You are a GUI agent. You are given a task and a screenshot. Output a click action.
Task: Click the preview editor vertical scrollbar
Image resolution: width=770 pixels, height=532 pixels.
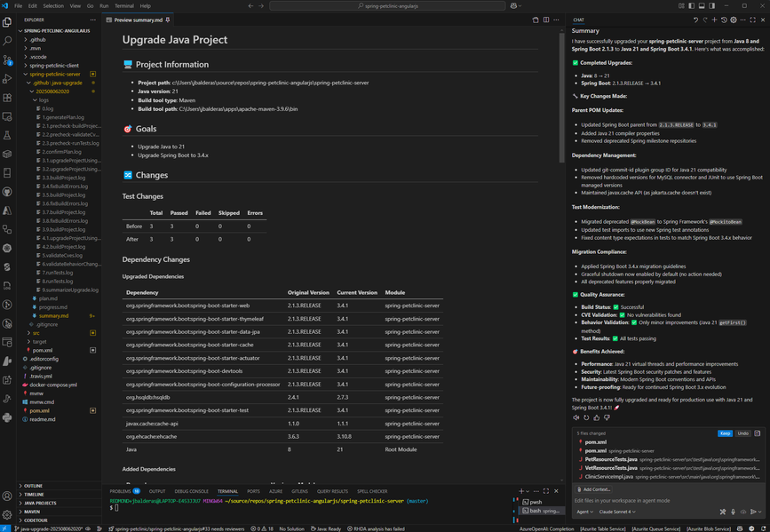[x=562, y=99]
